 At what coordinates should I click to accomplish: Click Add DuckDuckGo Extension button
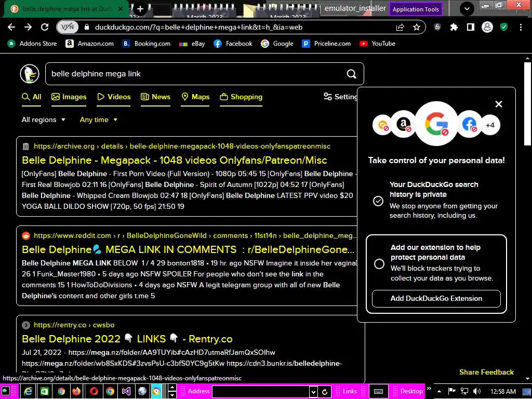click(x=436, y=299)
